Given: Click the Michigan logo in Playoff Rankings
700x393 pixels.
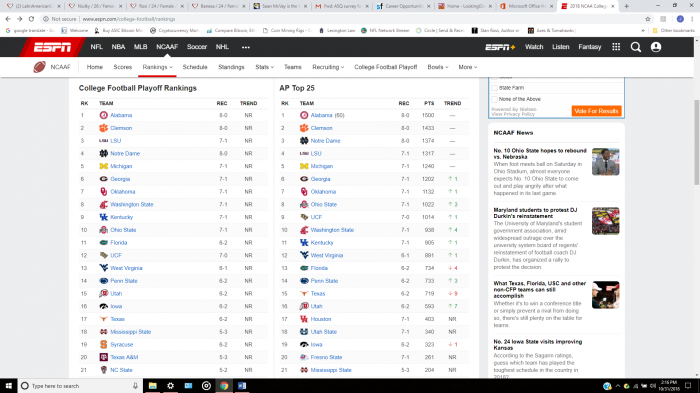Looking at the screenshot, I should tap(104, 166).
